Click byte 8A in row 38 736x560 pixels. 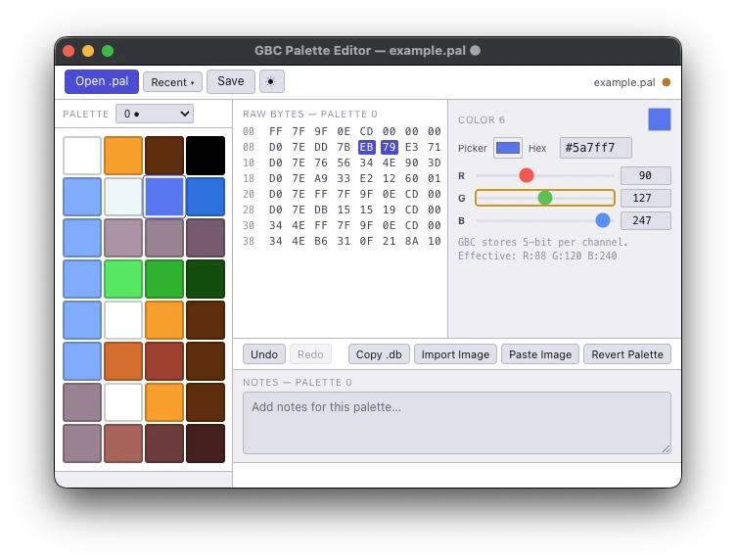click(x=412, y=241)
